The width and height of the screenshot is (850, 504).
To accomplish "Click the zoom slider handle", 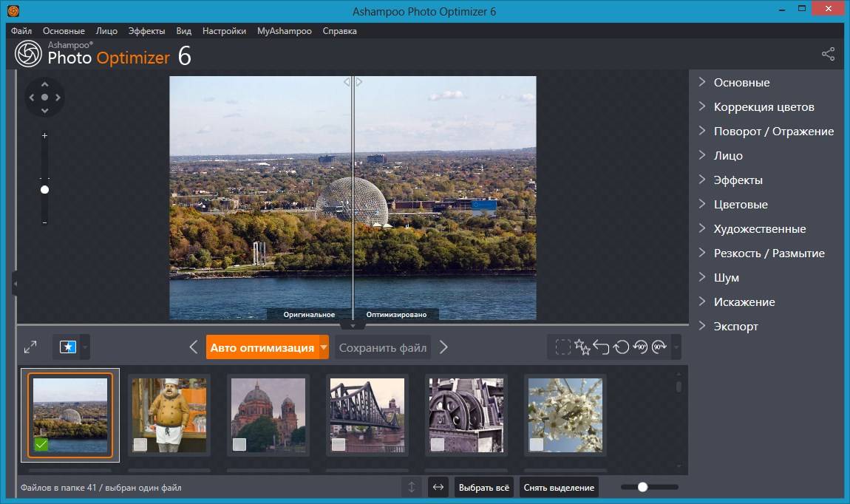I will (44, 190).
